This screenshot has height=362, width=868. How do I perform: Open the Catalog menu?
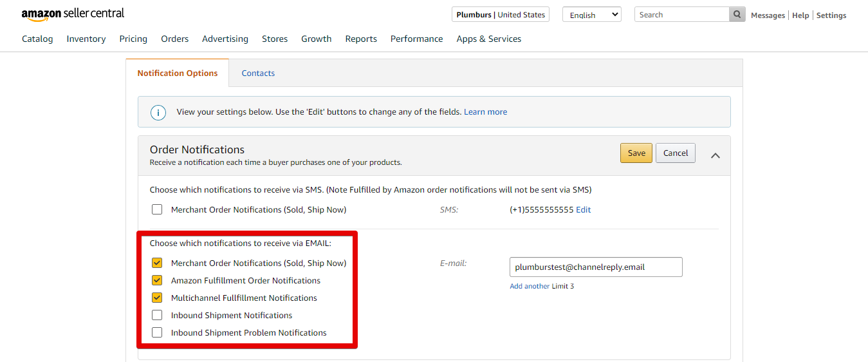click(37, 39)
